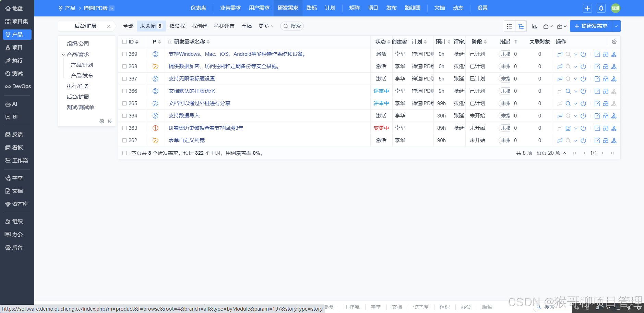This screenshot has width=644, height=313.
Task: Switch to flat list view icon
Action: click(510, 26)
